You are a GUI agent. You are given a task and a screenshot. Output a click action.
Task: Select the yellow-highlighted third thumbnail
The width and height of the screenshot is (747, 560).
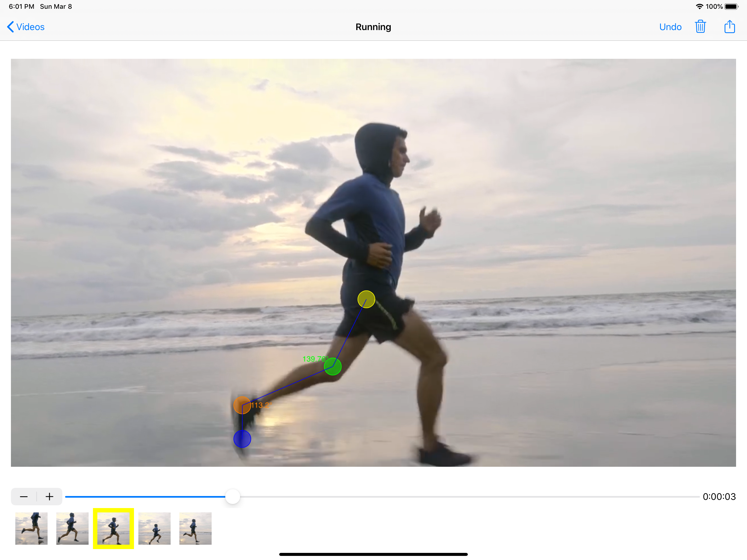click(x=113, y=529)
